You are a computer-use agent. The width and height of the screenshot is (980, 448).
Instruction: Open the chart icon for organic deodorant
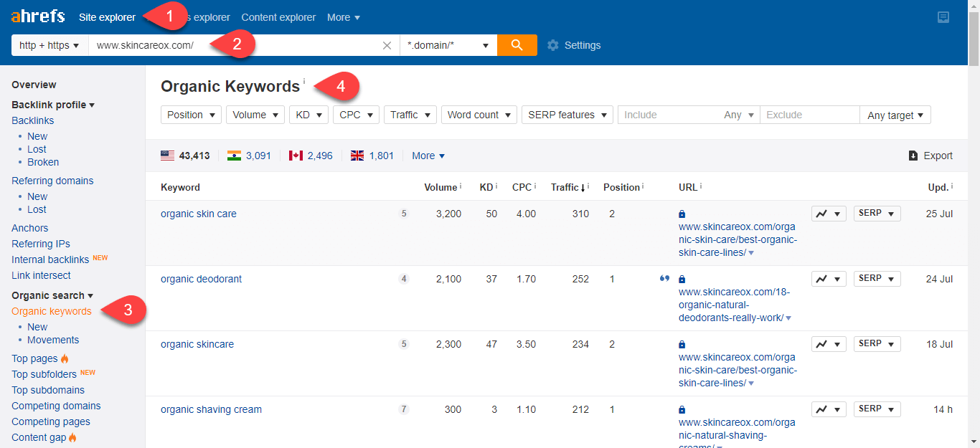(x=829, y=279)
